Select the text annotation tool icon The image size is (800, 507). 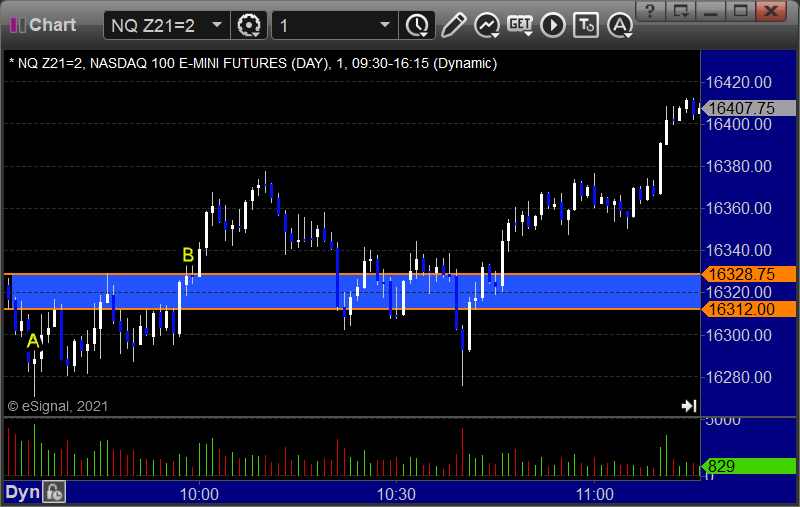tap(586, 25)
